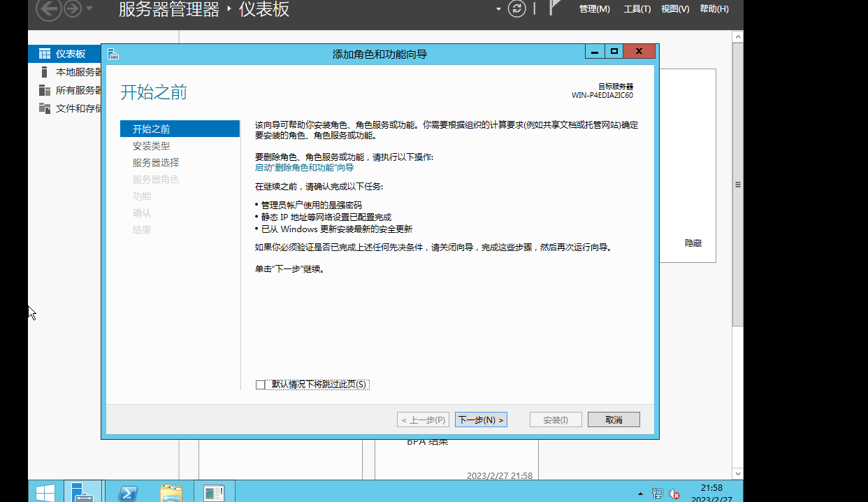Click the server name WIN-P4EDIA2IC60
The image size is (868, 502).
coord(602,95)
